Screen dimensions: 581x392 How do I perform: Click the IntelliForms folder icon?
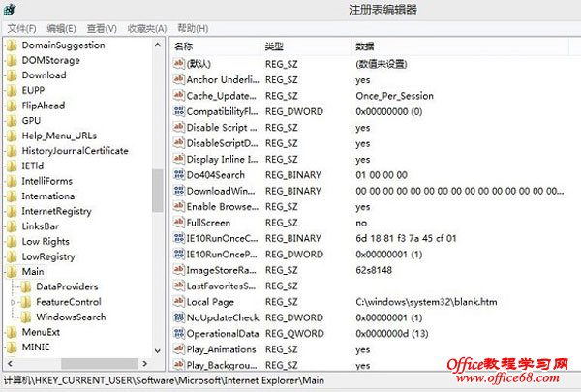(12, 181)
